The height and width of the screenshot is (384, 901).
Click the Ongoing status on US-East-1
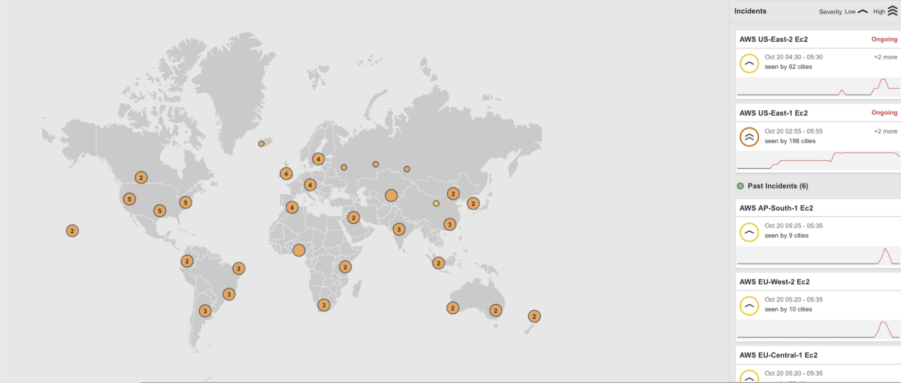click(884, 113)
